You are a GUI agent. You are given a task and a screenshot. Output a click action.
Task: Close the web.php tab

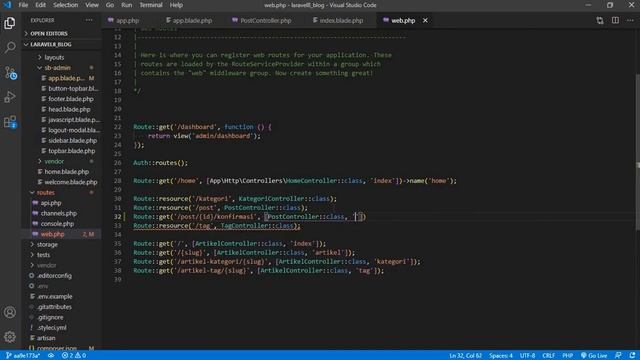pos(425,20)
